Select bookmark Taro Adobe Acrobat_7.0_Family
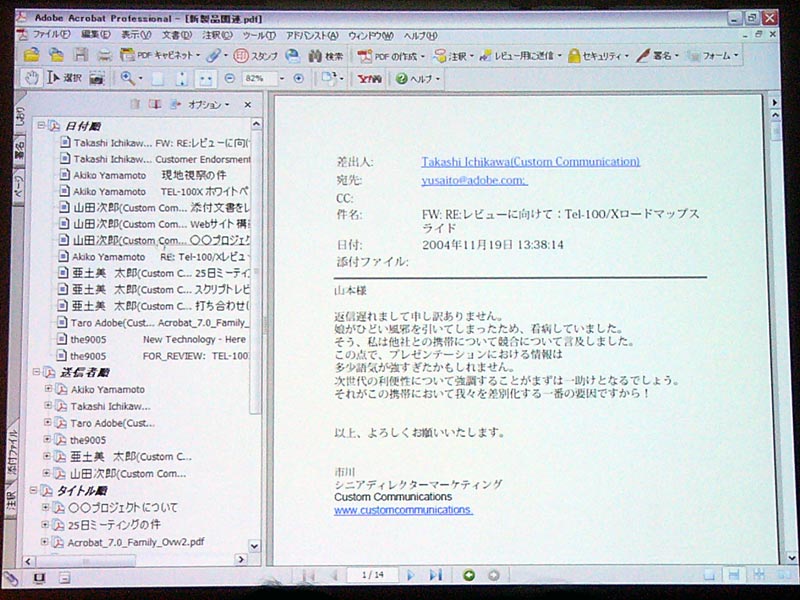 tap(154, 323)
